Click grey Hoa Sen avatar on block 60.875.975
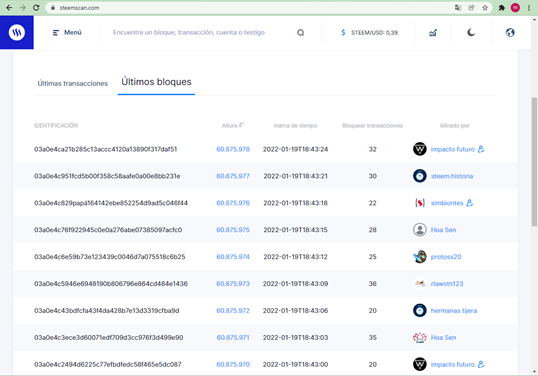The image size is (538, 376). click(x=420, y=230)
